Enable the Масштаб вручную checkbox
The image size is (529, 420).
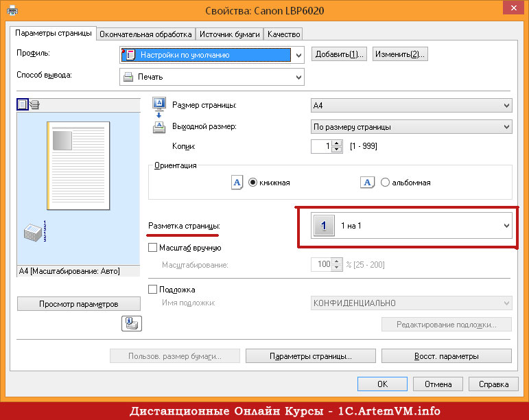coord(153,248)
